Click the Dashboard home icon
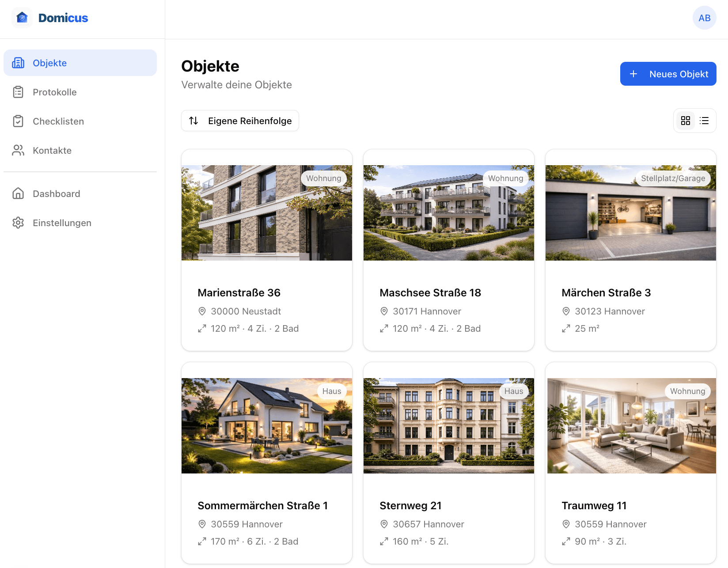The width and height of the screenshot is (728, 568). pos(18,193)
